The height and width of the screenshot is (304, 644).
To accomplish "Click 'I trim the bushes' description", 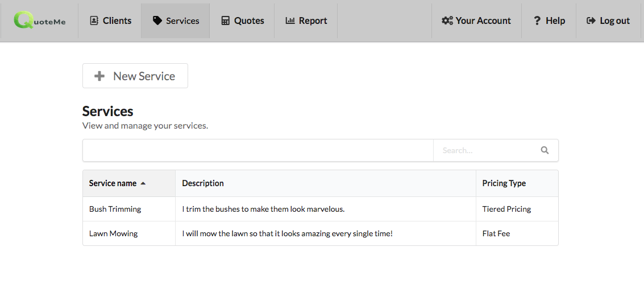I will pos(263,209).
